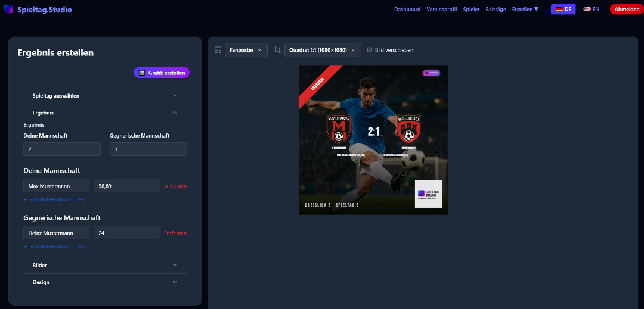
Task: Click the crop format icon
Action: [x=277, y=50]
